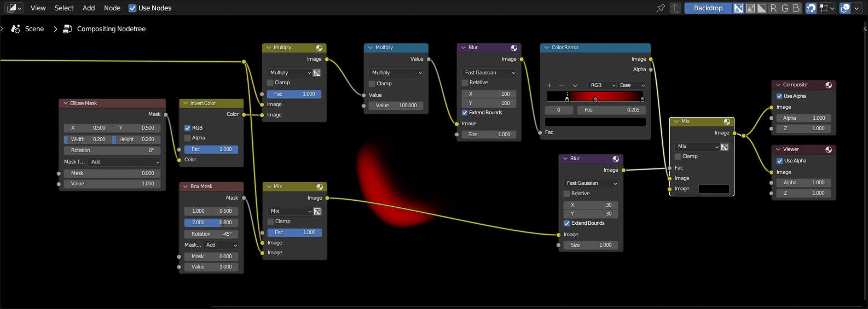Image resolution: width=868 pixels, height=309 pixels.
Task: Open snap node element options
Action: 827,8
